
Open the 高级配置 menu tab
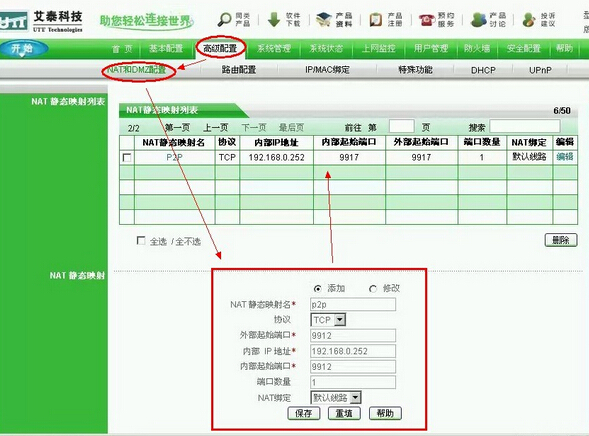click(220, 48)
